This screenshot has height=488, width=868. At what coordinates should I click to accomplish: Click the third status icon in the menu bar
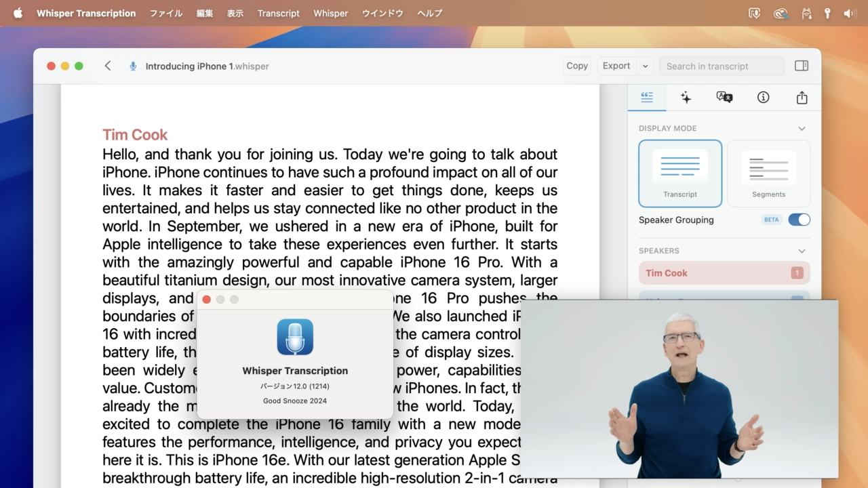point(806,13)
